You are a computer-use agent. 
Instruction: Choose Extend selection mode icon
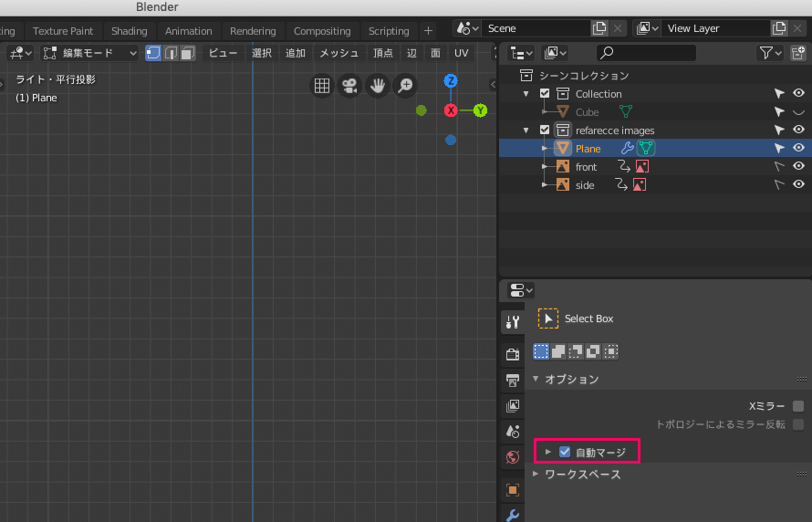pos(558,351)
